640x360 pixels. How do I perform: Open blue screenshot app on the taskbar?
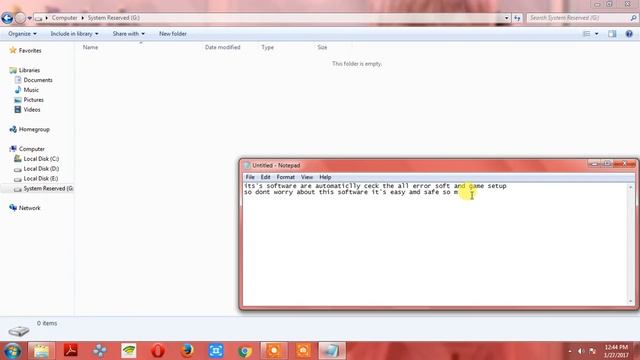tap(216, 351)
